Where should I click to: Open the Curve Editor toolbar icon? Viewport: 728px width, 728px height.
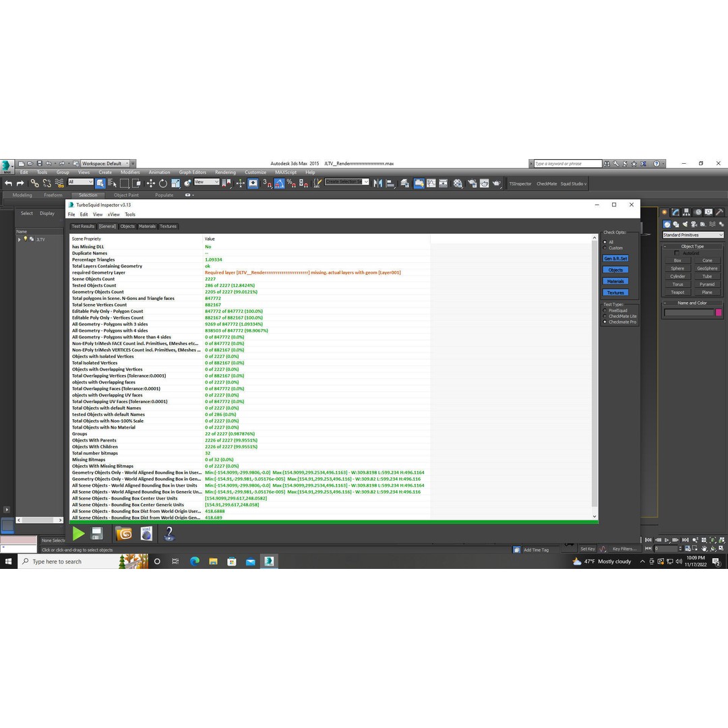point(431,183)
